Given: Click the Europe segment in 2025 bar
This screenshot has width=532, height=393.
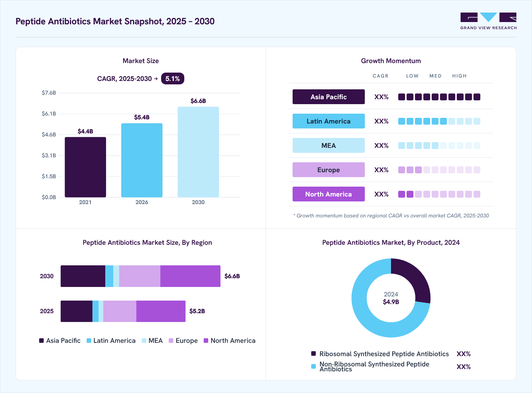Looking at the screenshot, I should click(120, 311).
